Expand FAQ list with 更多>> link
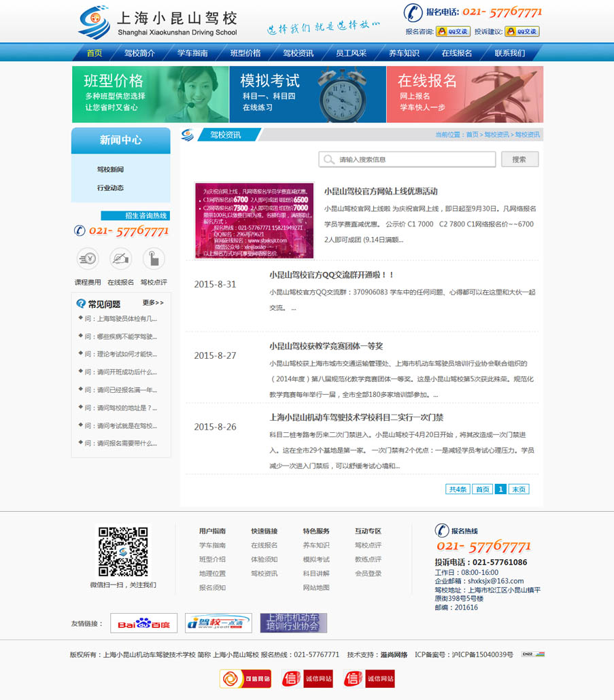The image size is (614, 700). 153,302
